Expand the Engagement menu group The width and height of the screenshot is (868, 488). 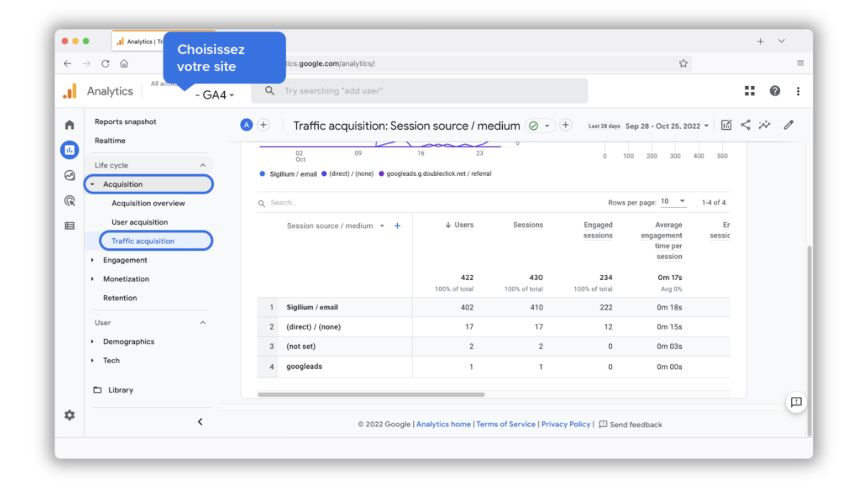(125, 260)
